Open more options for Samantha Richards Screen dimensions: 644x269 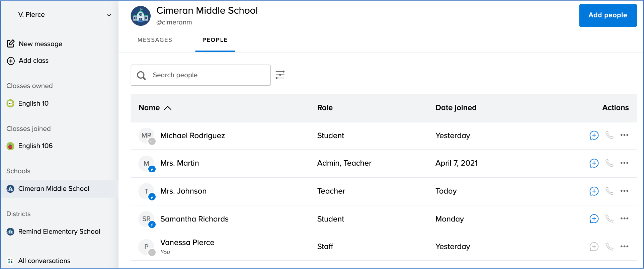624,219
